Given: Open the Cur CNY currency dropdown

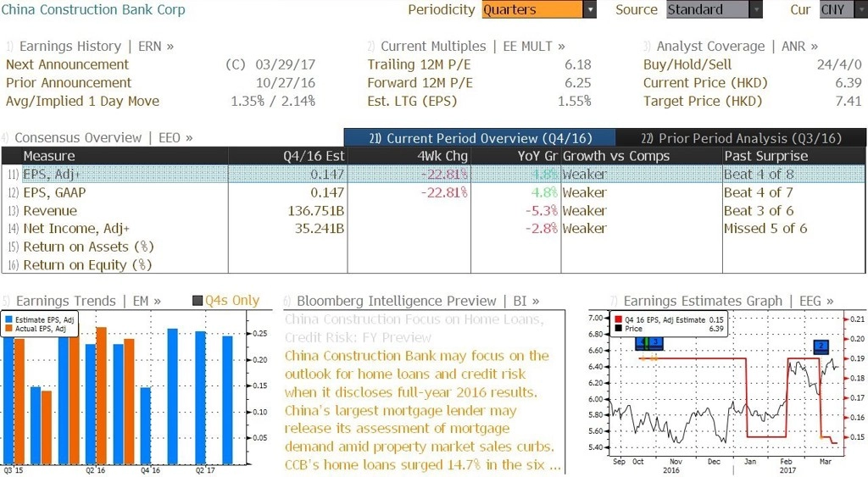Looking at the screenshot, I should click(x=843, y=9).
